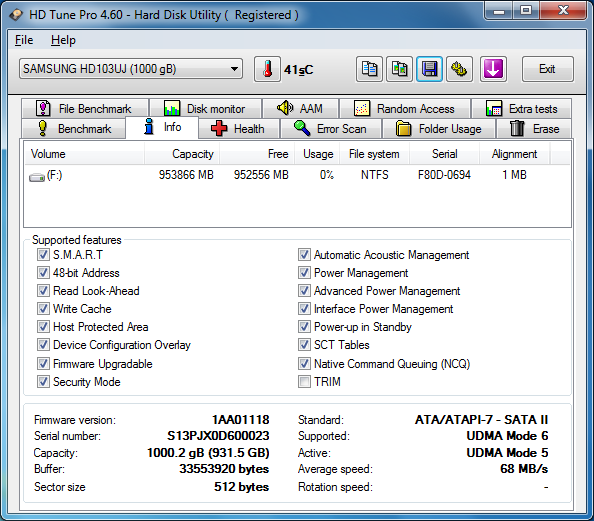Viewport: 594px width, 521px height.
Task: Expand the SAMSUNG HD103UJ drive dropdown
Action: (131, 69)
